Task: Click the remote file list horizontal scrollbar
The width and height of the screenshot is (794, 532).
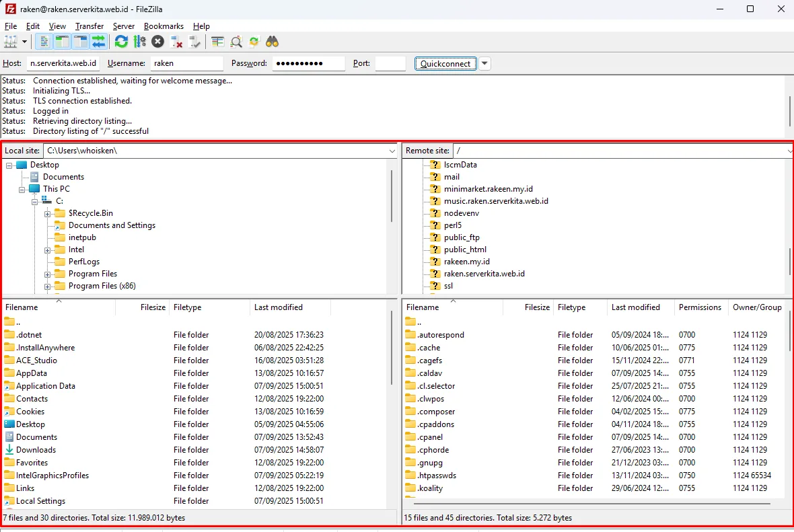Action: pyautogui.click(x=592, y=503)
